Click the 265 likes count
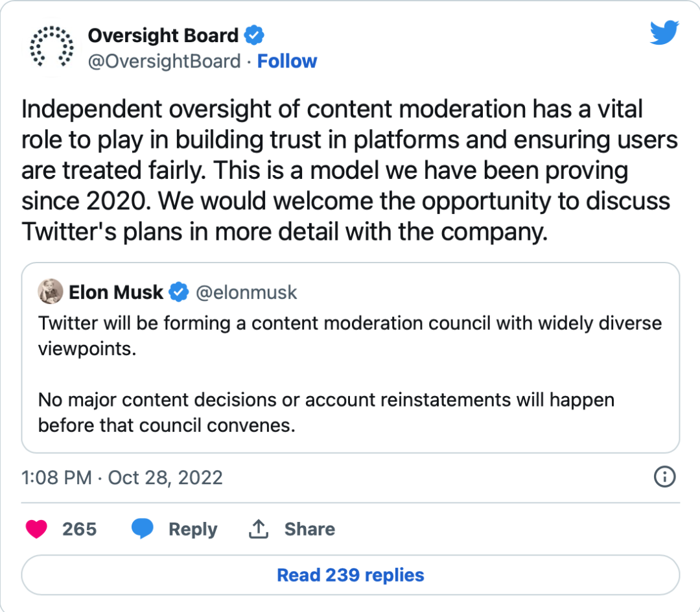 [x=80, y=529]
